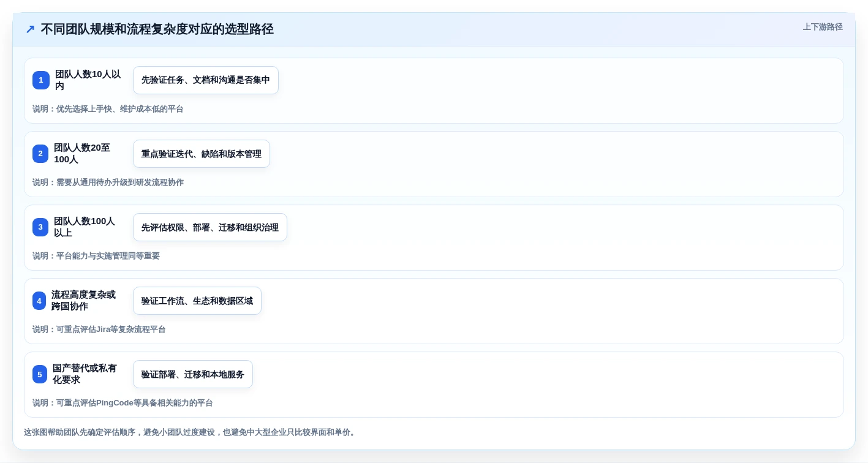Viewport: 868px width, 463px height.
Task: Click the step 1 number badge
Action: 41,80
